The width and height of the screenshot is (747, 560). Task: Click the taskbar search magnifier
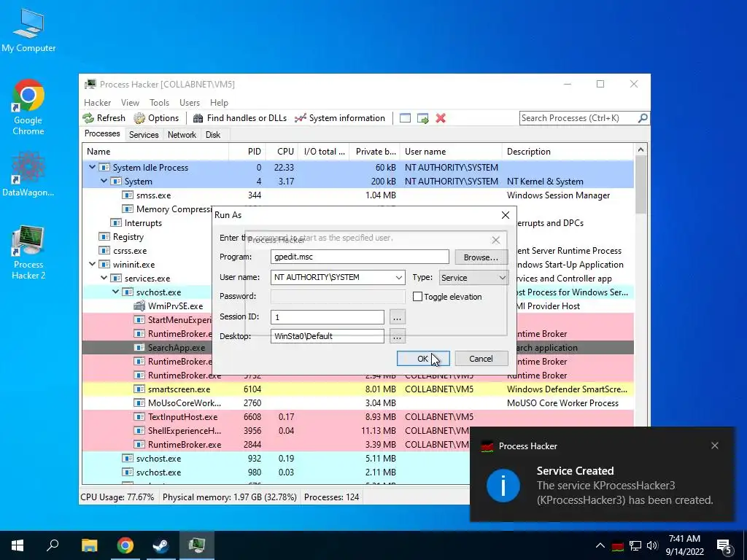point(53,545)
